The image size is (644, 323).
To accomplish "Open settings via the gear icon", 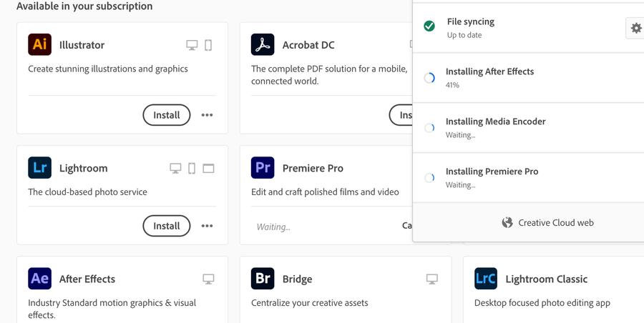I will click(x=636, y=28).
